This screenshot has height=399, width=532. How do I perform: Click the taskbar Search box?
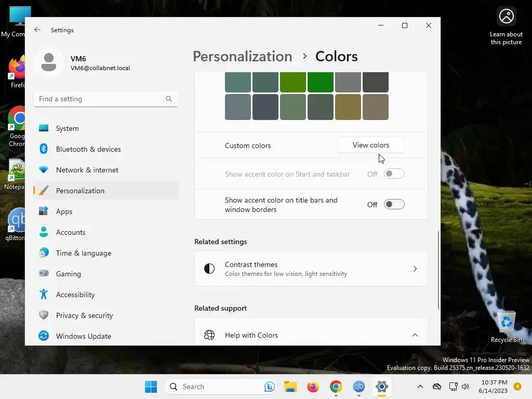point(220,387)
